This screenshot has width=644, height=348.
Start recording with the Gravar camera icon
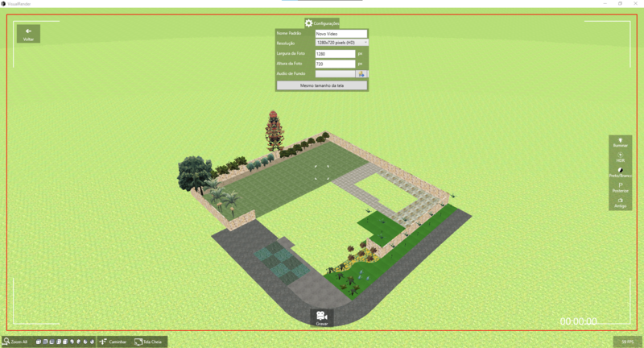pos(321,317)
